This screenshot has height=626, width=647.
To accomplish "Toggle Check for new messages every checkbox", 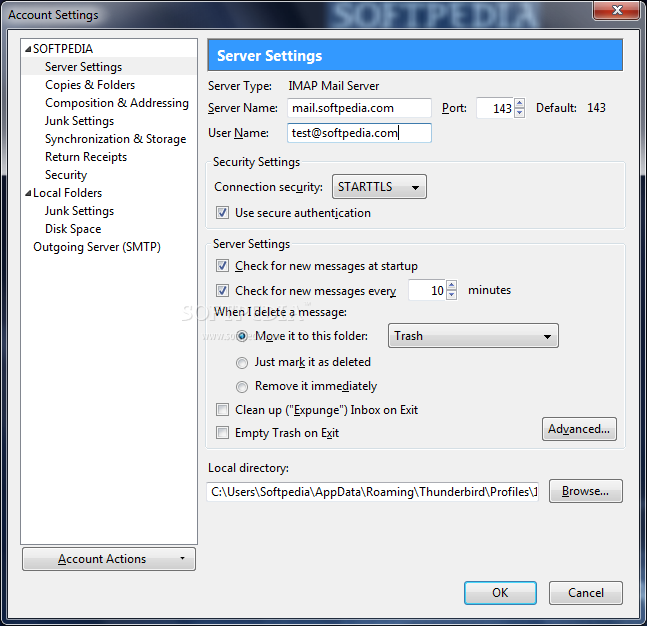I will tap(222, 291).
